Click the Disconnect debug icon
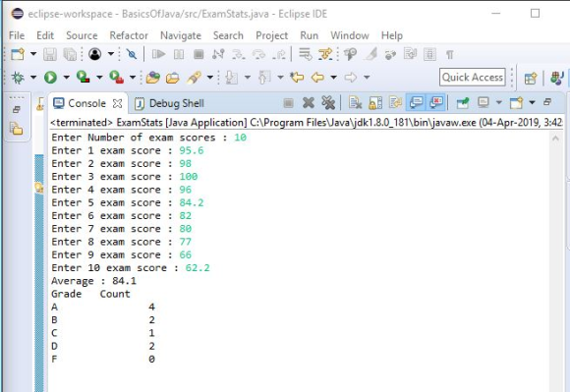 pos(218,54)
